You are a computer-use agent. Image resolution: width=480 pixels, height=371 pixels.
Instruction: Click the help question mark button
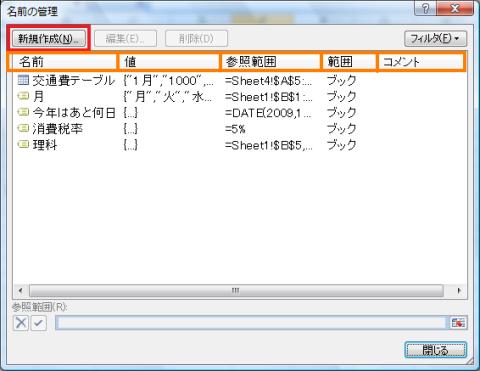tap(425, 8)
